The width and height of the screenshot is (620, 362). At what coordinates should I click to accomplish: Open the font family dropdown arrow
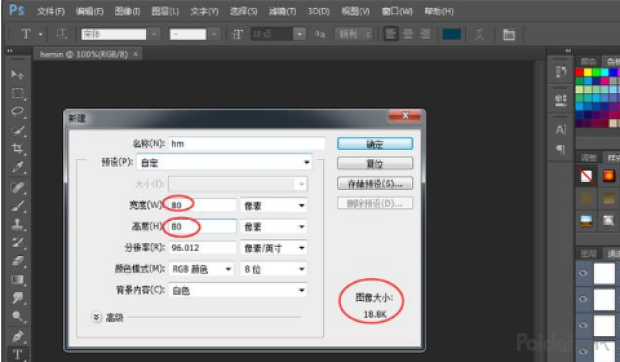(154, 34)
